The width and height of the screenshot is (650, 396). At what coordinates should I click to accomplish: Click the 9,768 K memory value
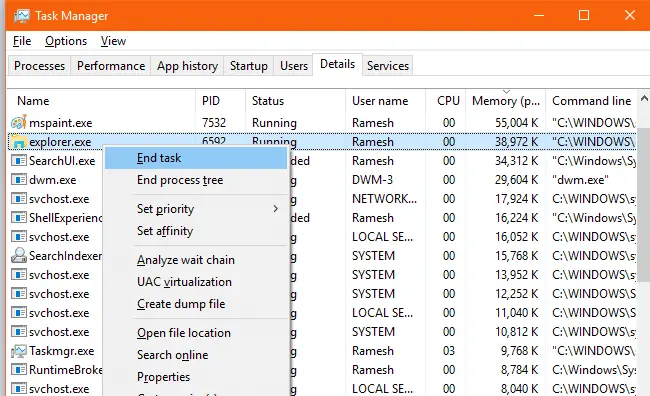519,351
